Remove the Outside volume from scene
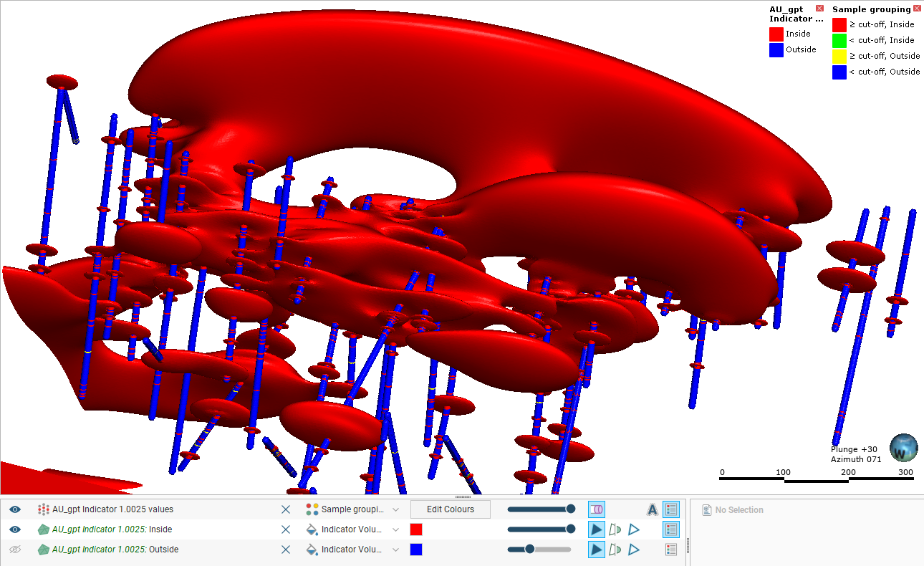Screen dimensions: 924x566 [x=286, y=550]
